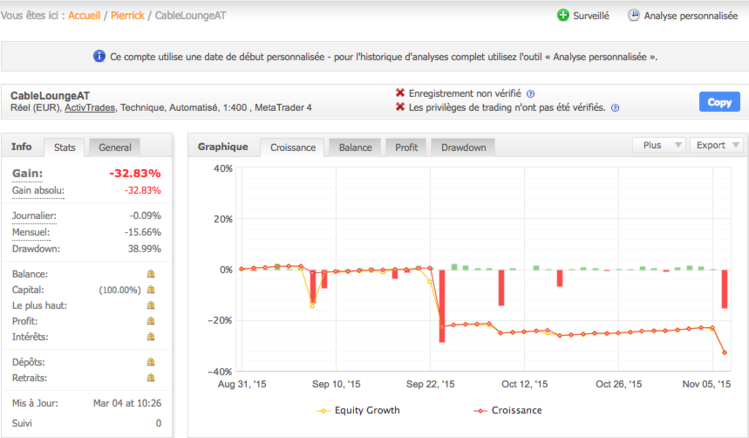Open the Export dropdown

[717, 145]
